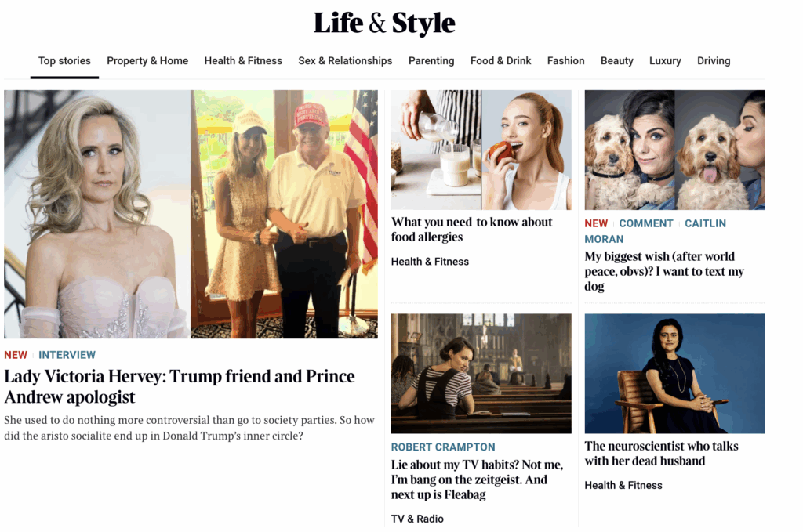803x532 pixels.
Task: Click the dogs photo thumbnail
Action: tap(674, 150)
